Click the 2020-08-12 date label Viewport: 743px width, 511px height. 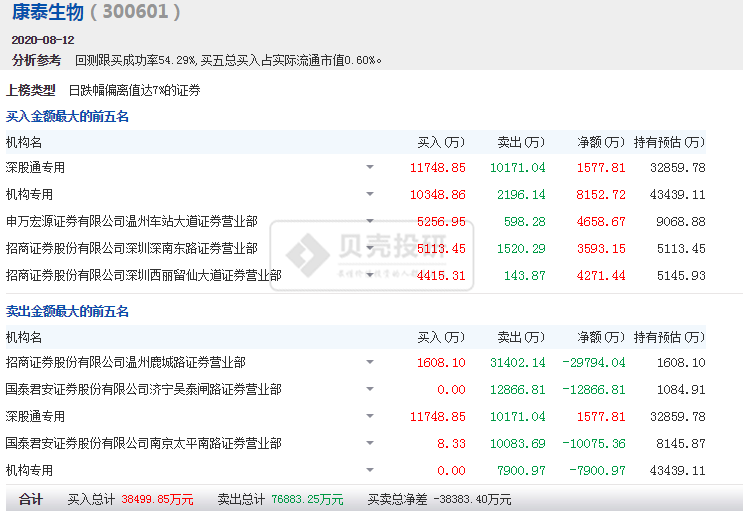click(x=43, y=40)
